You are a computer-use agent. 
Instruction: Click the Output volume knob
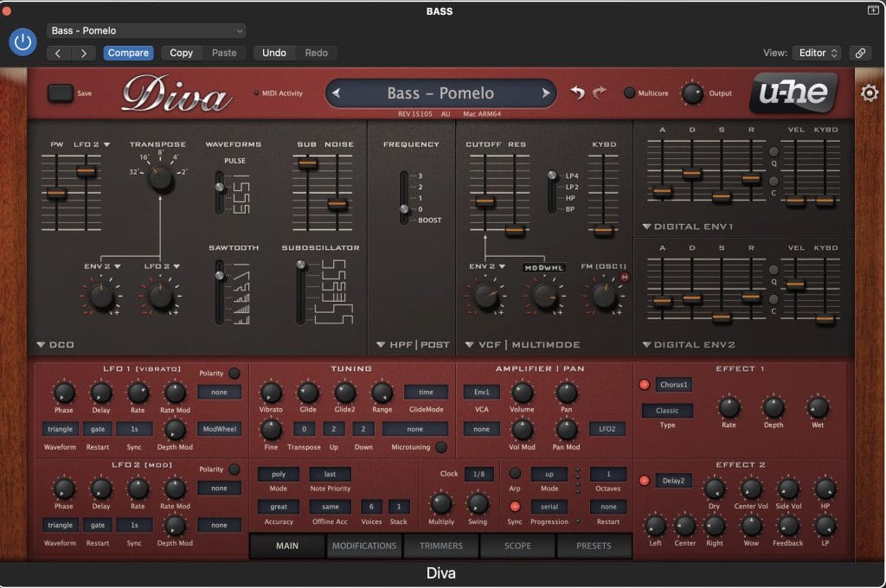(x=691, y=93)
